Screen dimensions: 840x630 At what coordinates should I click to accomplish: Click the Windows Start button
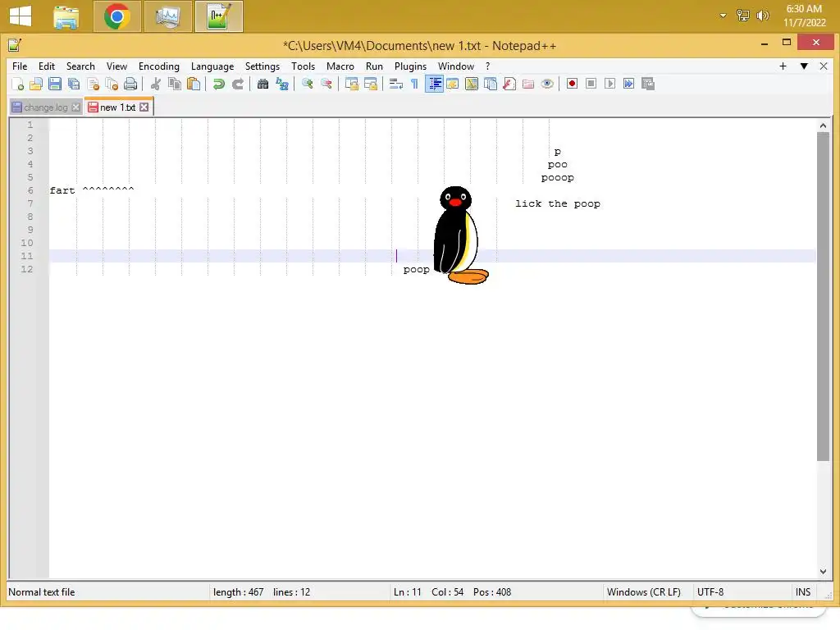pyautogui.click(x=21, y=16)
